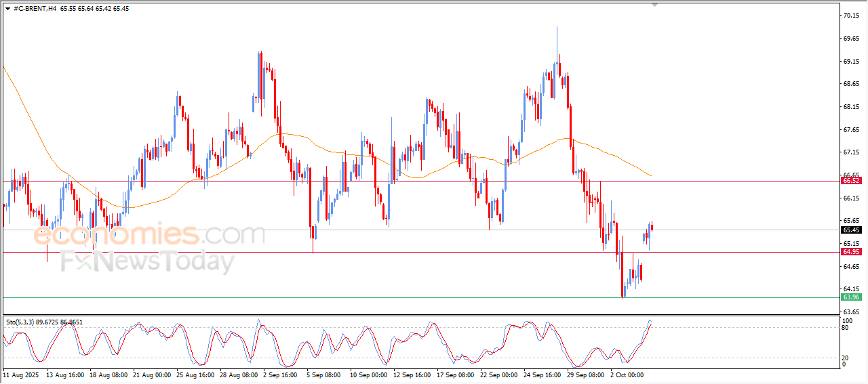Click the gray chart shift triangle marker
This screenshot has width=868, height=384.
click(x=654, y=4)
